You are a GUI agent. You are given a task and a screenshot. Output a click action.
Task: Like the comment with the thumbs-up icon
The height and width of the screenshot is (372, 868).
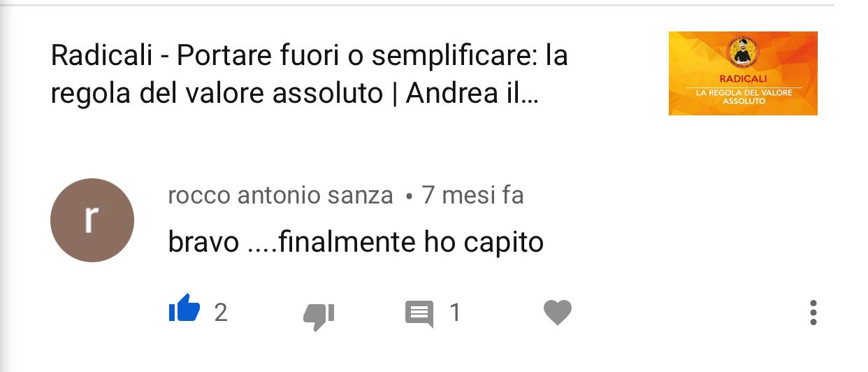click(x=185, y=308)
